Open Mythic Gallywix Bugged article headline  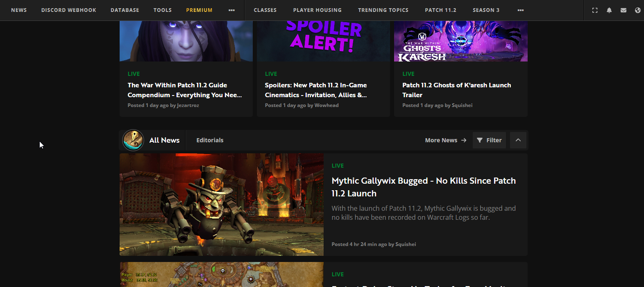tap(424, 187)
